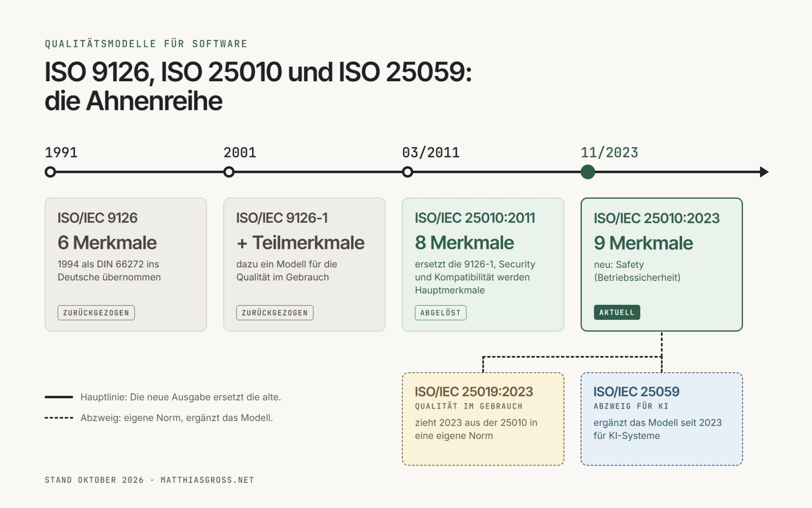The image size is (812, 508).
Task: Click the ABGELÖST badge
Action: tap(441, 312)
